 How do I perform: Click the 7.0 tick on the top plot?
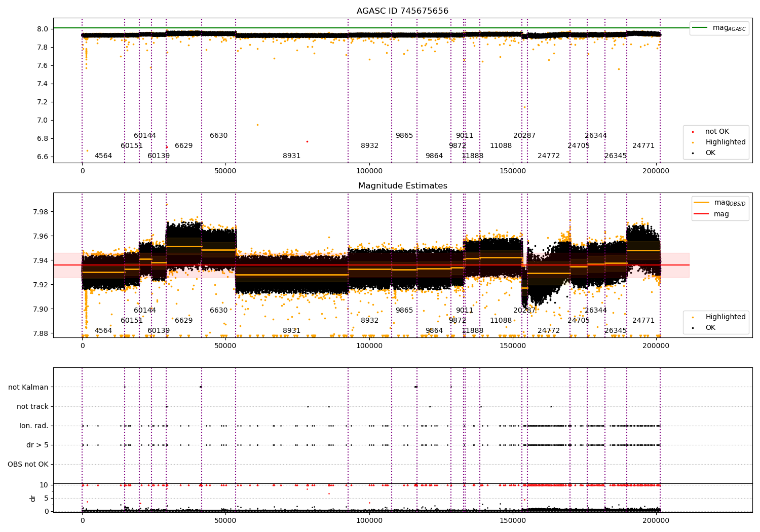point(43,121)
